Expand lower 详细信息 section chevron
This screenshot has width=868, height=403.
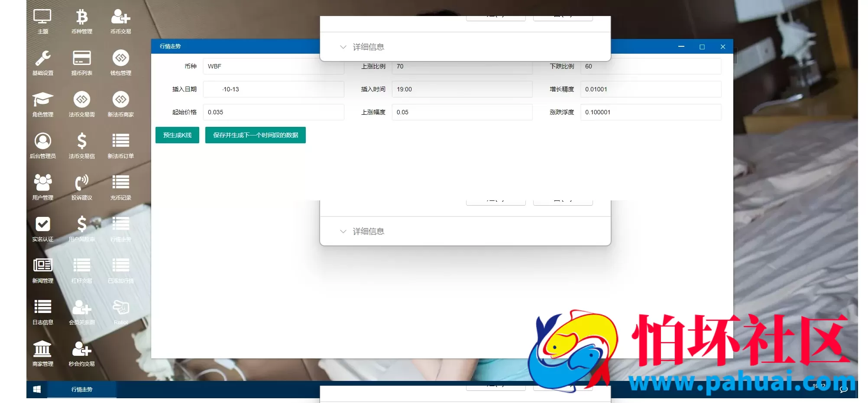click(x=343, y=231)
